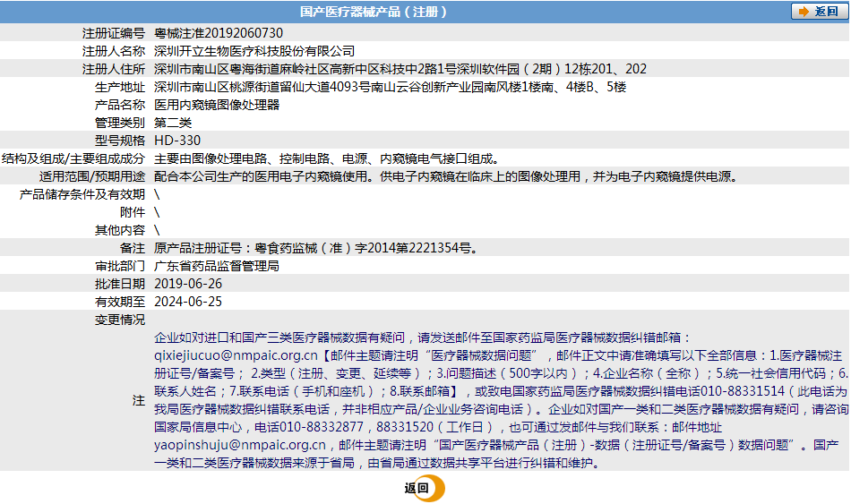Click the orange 返回 button at page bottom
The image size is (851, 504).
(x=425, y=488)
